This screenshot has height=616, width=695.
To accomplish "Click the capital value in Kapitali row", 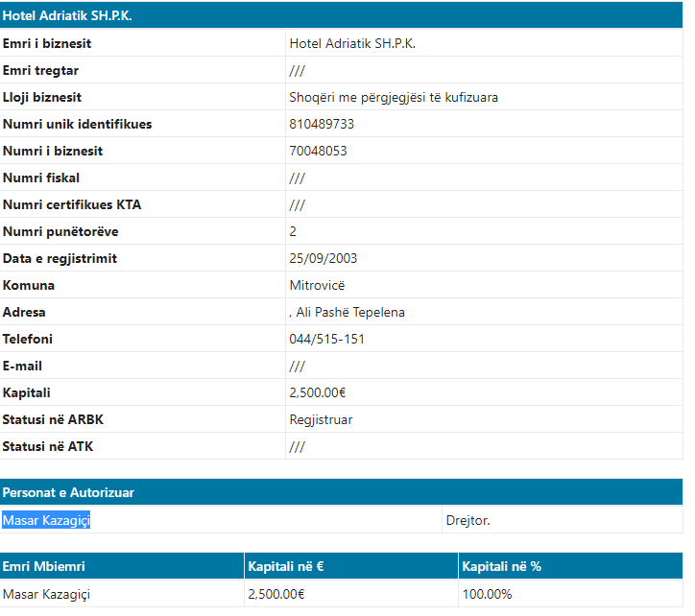I will [x=318, y=392].
